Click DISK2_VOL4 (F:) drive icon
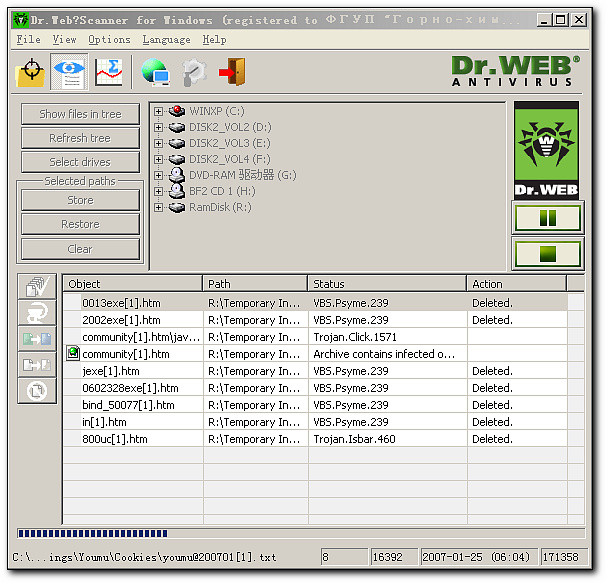 (177, 159)
